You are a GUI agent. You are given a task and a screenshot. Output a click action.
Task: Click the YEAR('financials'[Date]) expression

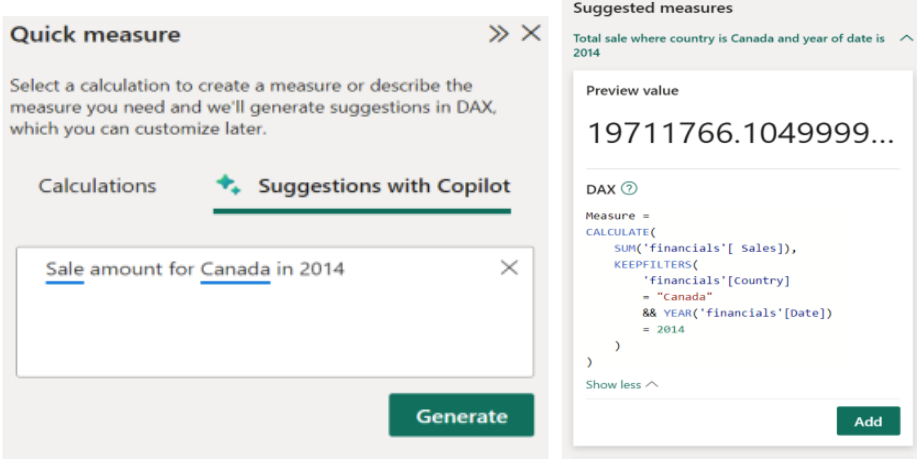[x=747, y=313]
